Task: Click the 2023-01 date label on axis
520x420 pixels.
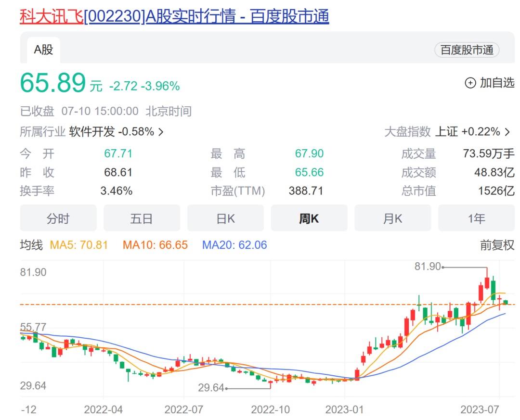Action: coord(345,409)
